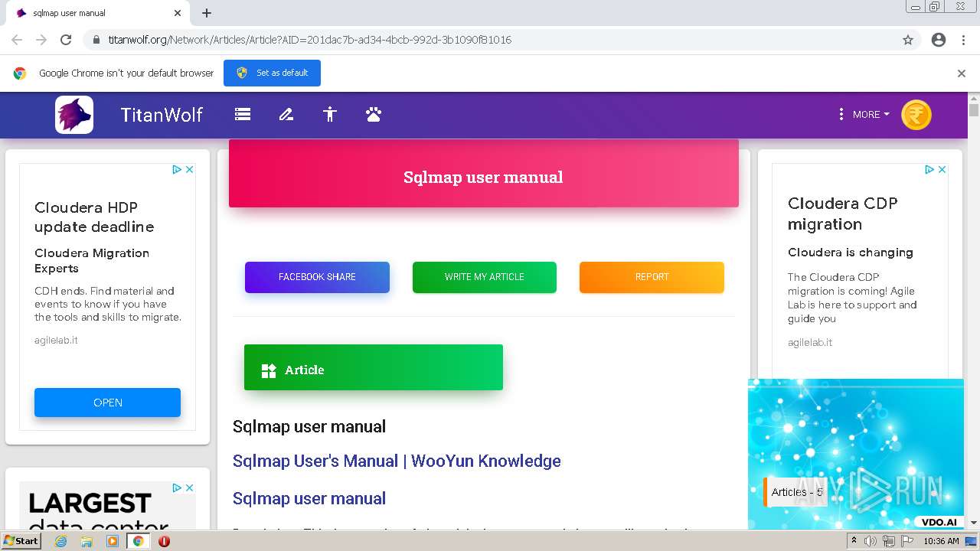Click the browser back arrow
This screenshot has width=980, height=551.
point(17,40)
